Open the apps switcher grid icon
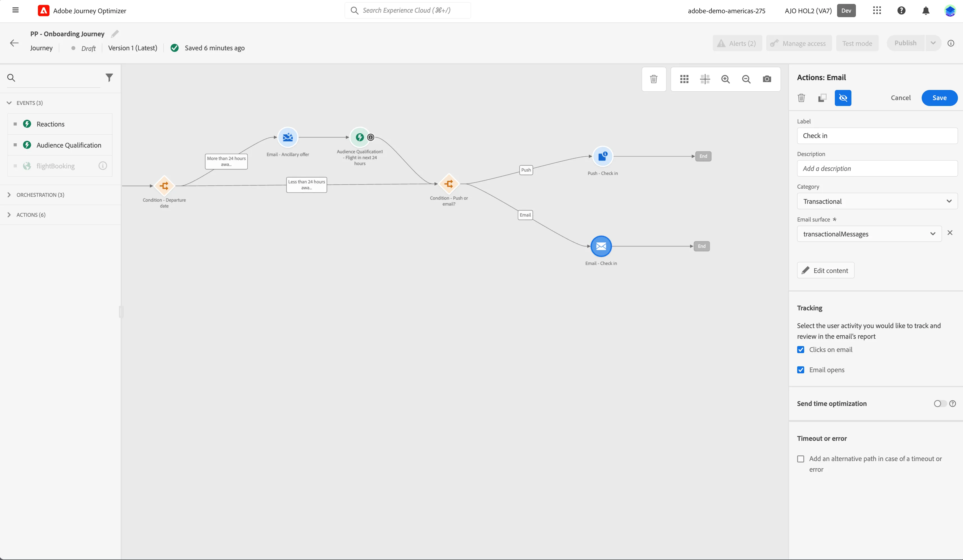Screen dimensions: 963x560 877,10
